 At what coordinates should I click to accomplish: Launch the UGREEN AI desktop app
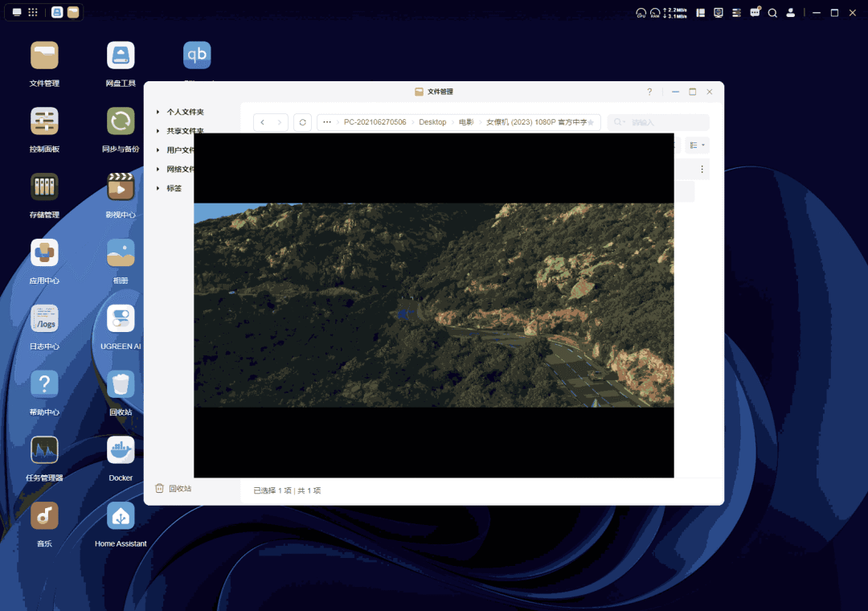tap(121, 319)
